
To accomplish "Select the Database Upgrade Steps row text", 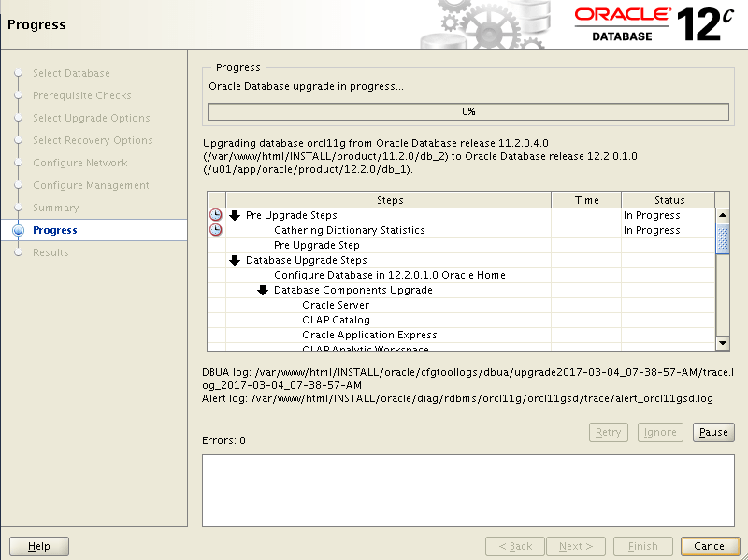I will (307, 260).
